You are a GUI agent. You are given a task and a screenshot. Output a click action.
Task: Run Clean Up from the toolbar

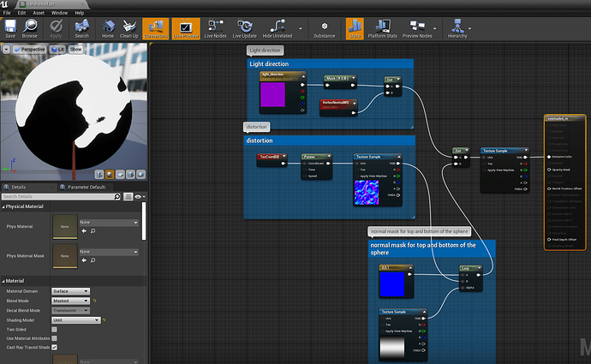point(128,28)
